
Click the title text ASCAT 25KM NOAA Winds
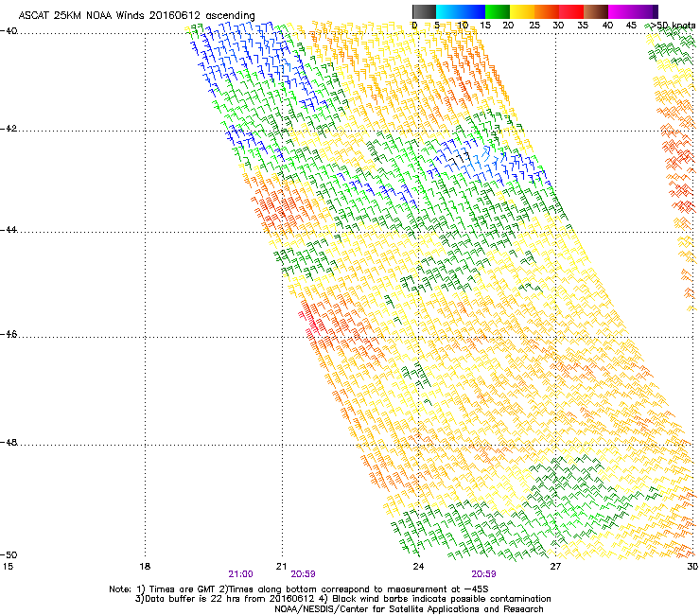(x=82, y=15)
